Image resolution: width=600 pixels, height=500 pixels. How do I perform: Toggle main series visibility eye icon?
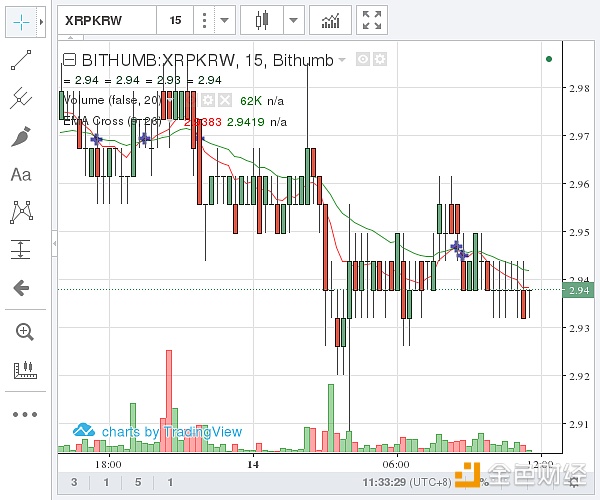click(363, 59)
